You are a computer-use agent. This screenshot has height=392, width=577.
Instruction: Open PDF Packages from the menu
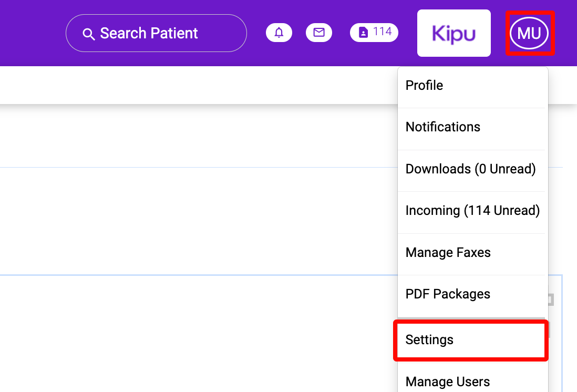448,294
